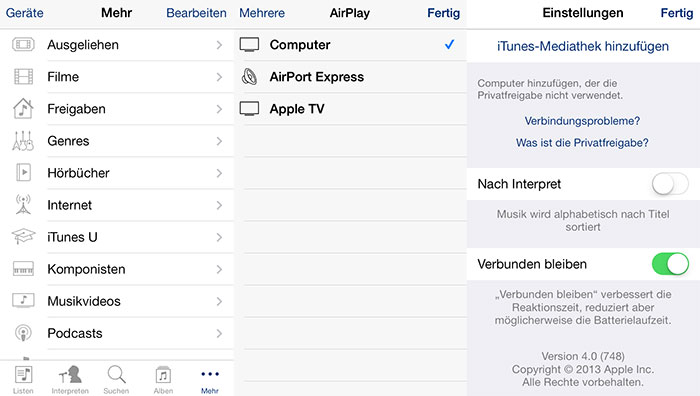Tap the Internet radio tower icon
This screenshot has height=396, width=700.
(x=23, y=204)
